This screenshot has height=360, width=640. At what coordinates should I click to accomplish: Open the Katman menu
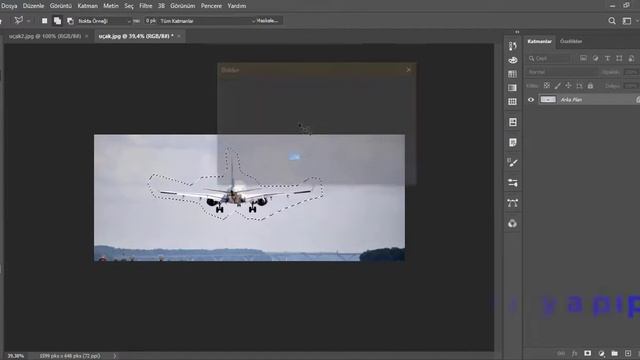point(88,6)
